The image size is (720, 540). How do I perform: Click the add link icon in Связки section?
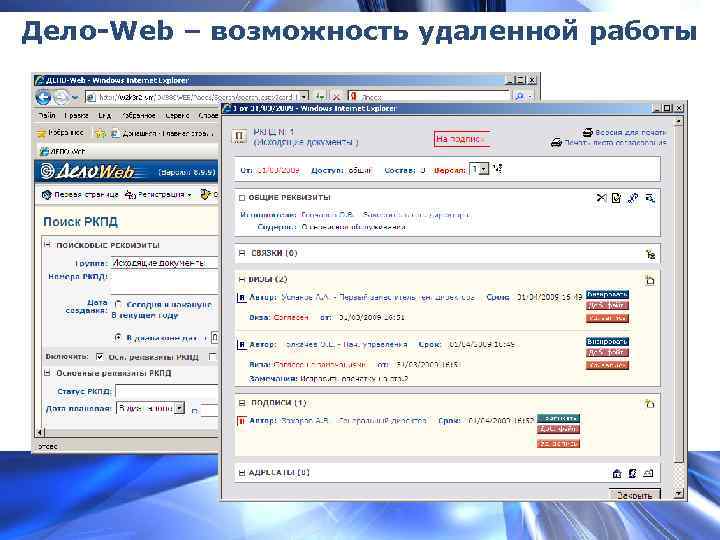pyautogui.click(x=650, y=254)
